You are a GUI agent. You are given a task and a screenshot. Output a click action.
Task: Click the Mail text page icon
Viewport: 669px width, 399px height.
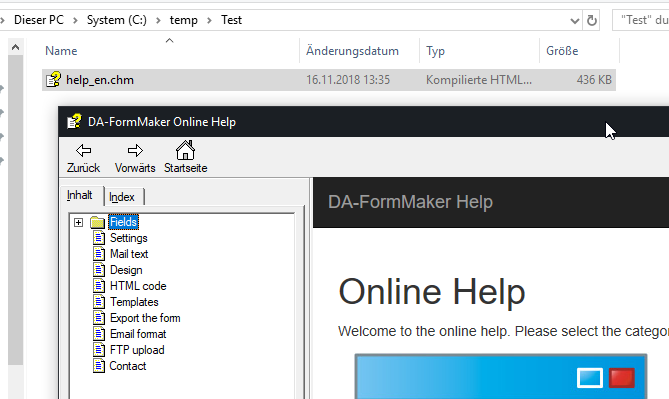click(x=99, y=254)
